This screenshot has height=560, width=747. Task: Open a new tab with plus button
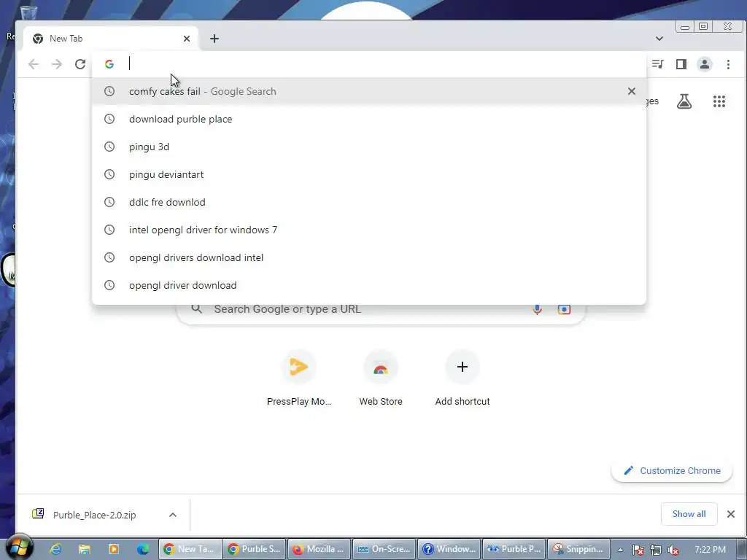coord(214,39)
